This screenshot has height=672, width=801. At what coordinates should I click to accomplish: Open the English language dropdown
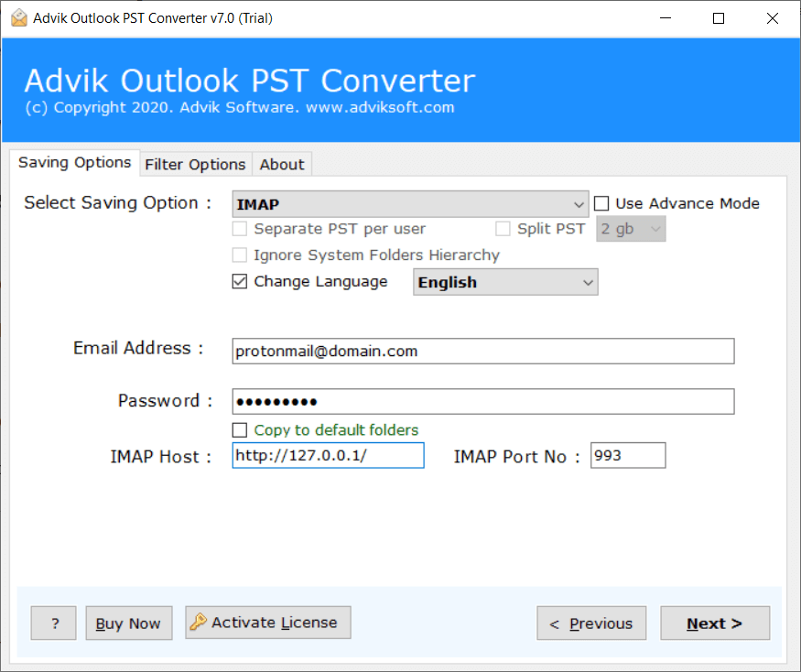505,282
